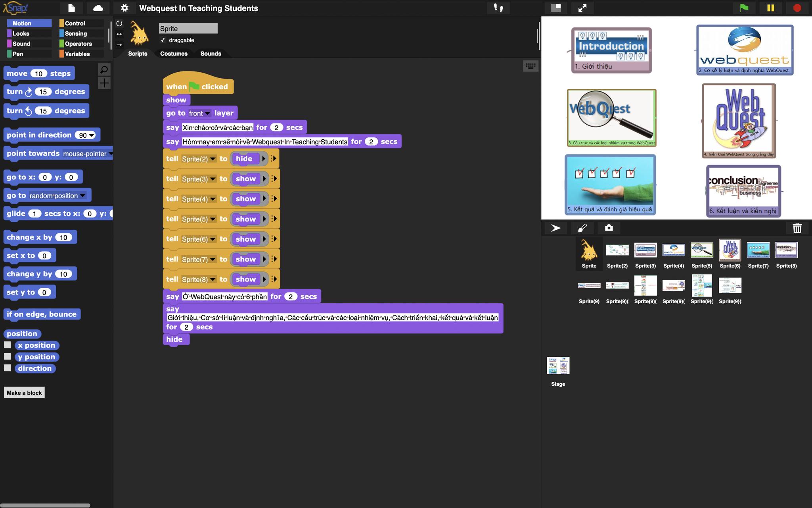812x508 pixels.
Task: Open the keyboard entry icon in scripts area
Action: (530, 66)
